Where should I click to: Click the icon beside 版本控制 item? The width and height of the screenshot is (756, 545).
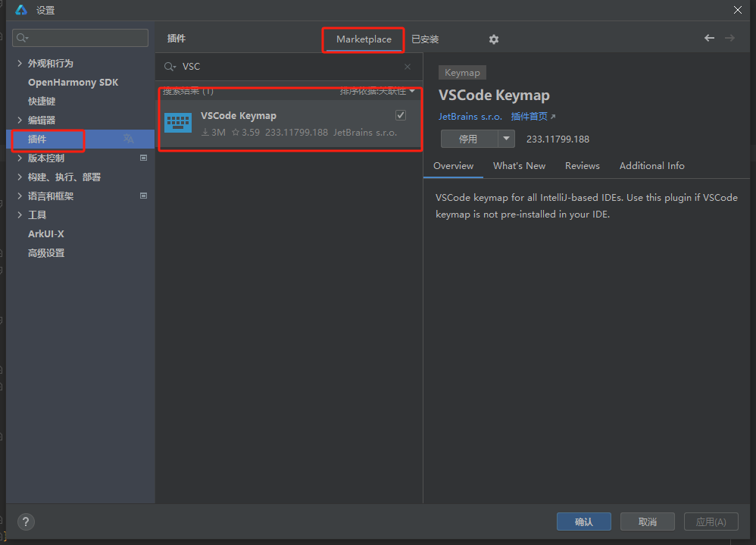tap(144, 158)
